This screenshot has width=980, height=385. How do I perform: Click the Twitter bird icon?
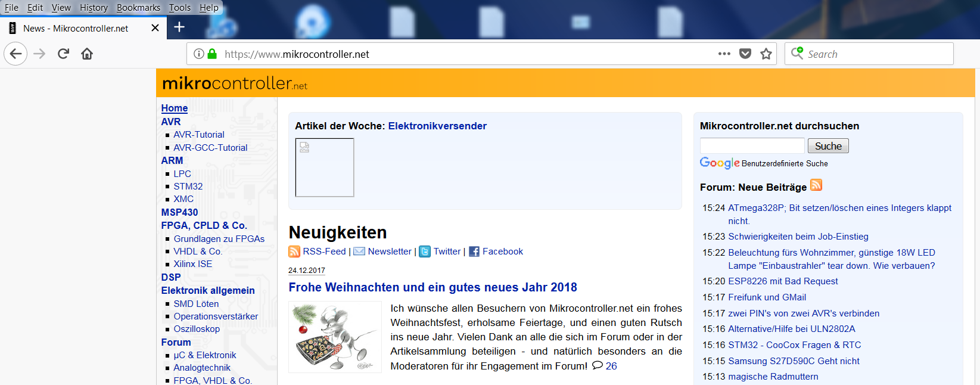tap(425, 252)
